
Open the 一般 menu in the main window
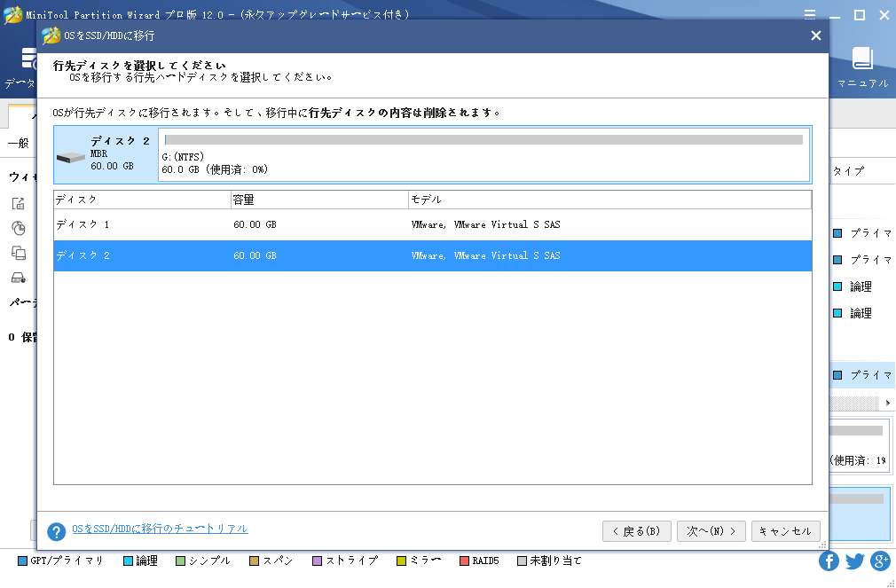[x=19, y=143]
